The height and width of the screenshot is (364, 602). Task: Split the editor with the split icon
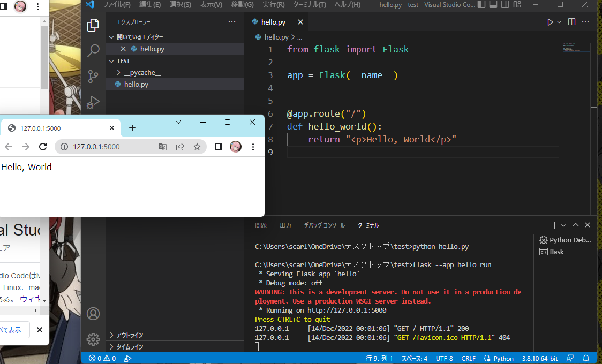click(571, 21)
